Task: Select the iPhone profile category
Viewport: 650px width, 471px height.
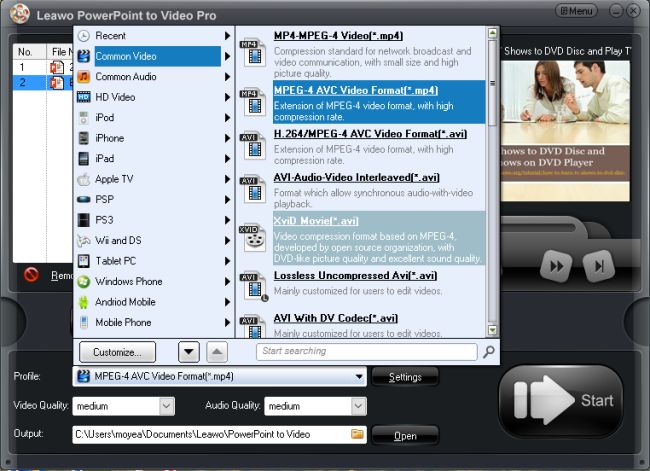Action: (x=153, y=138)
